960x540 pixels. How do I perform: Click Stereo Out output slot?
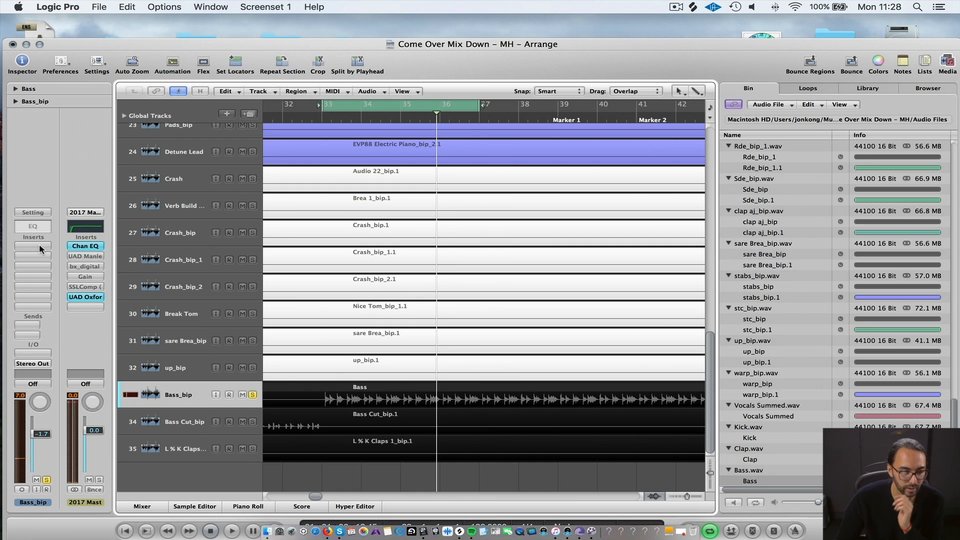click(33, 364)
